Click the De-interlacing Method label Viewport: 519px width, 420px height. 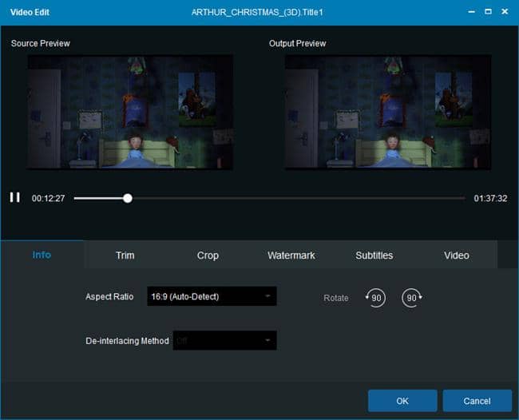click(127, 341)
